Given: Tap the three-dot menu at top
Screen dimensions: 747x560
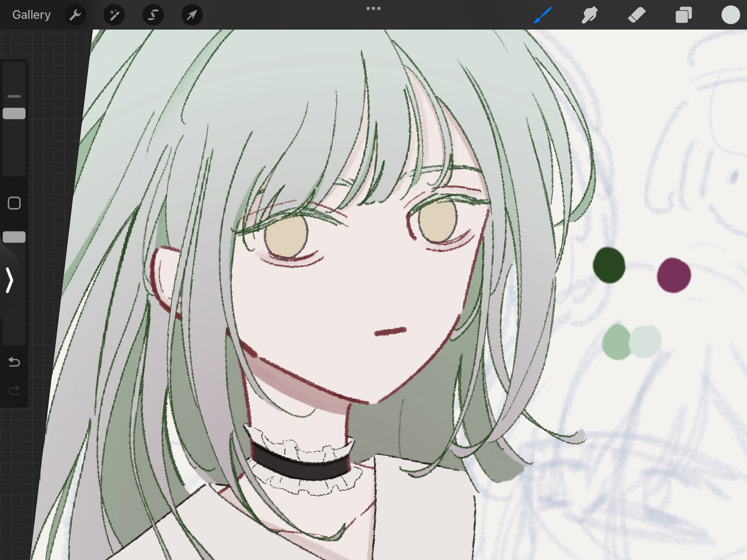Looking at the screenshot, I should click(x=373, y=9).
